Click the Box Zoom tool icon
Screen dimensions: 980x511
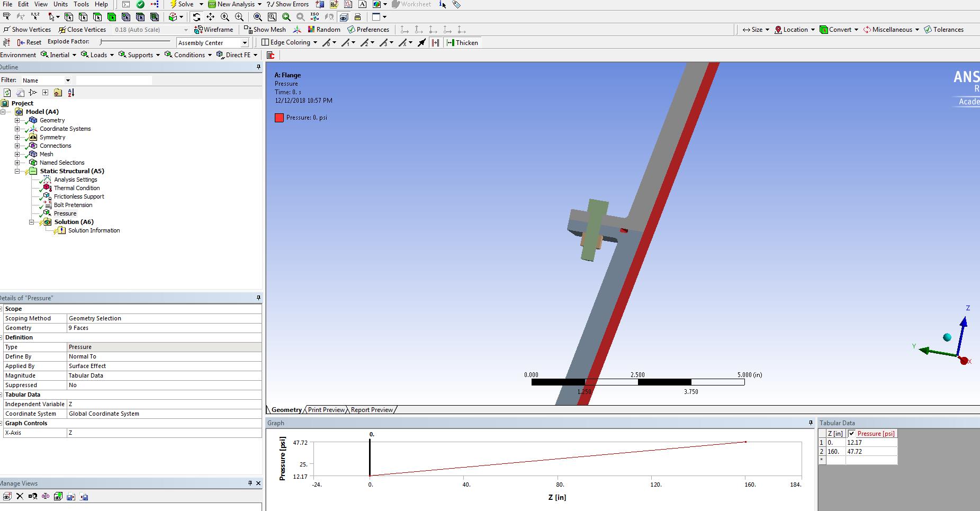(x=272, y=16)
